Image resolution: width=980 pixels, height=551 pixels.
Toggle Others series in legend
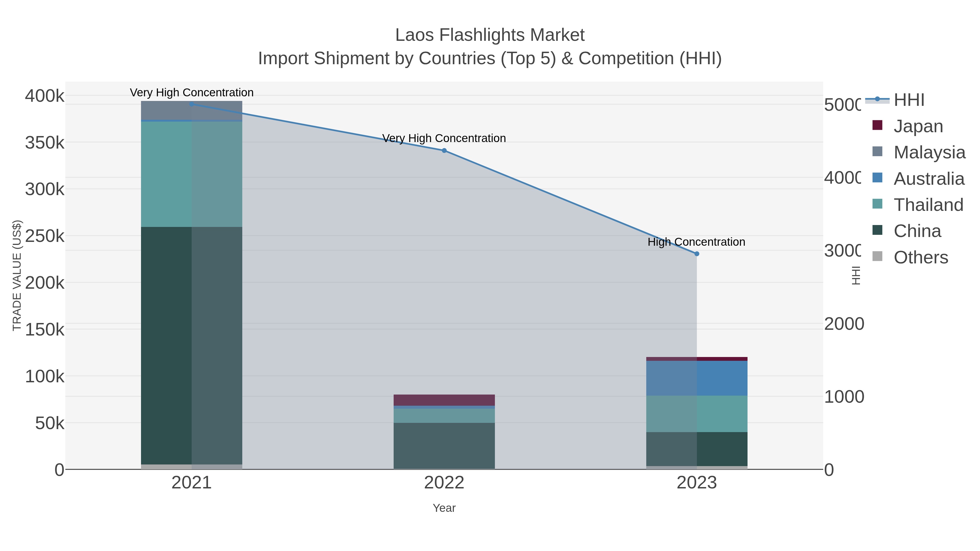[910, 257]
